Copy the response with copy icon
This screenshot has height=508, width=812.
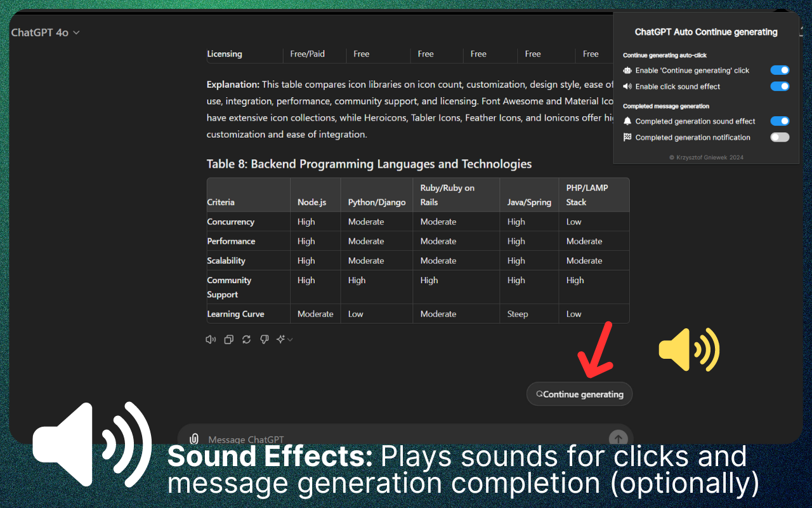click(x=228, y=340)
